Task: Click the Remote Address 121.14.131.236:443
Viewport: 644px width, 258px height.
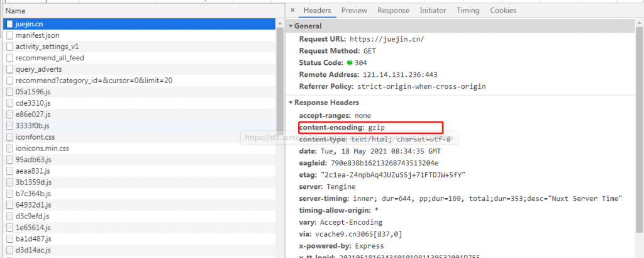Action: click(400, 75)
